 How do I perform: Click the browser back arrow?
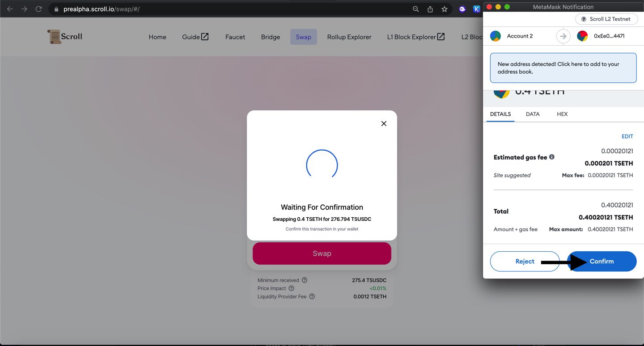click(10, 9)
